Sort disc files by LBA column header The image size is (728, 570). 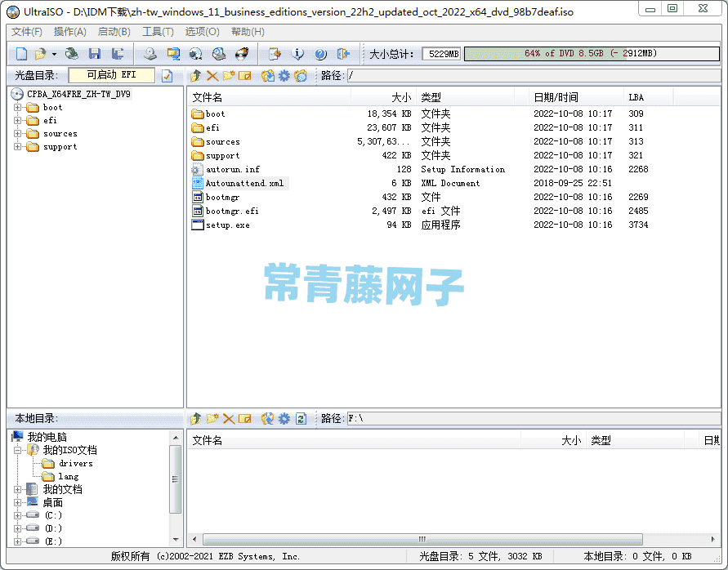pyautogui.click(x=648, y=97)
